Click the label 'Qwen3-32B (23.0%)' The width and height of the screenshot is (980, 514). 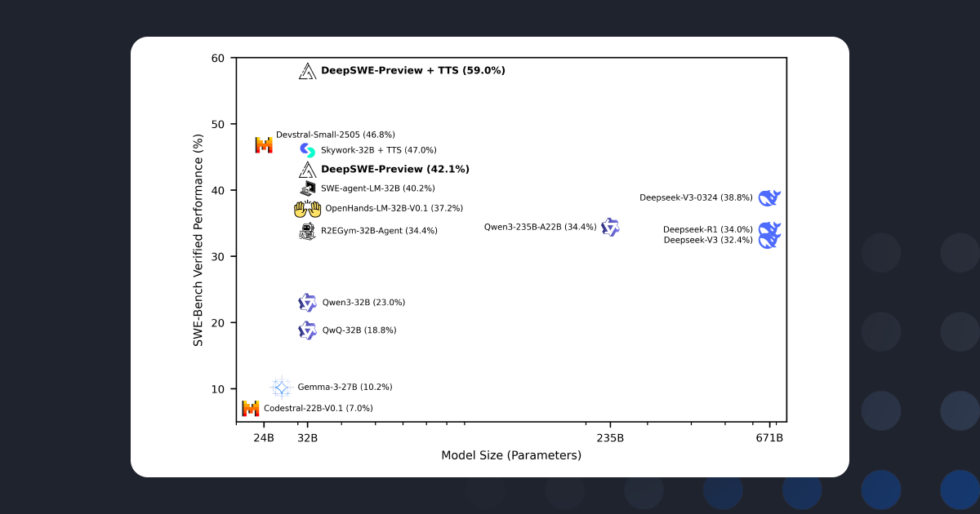pos(364,303)
